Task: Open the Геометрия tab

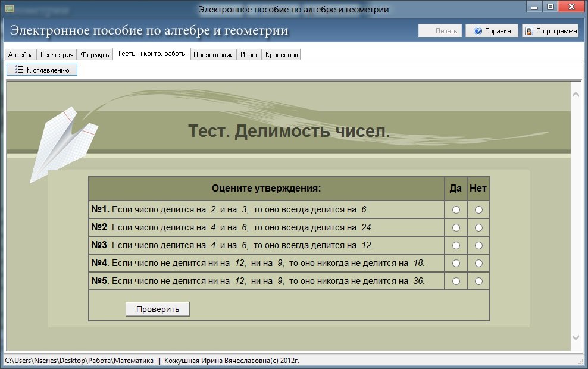Action: point(57,55)
